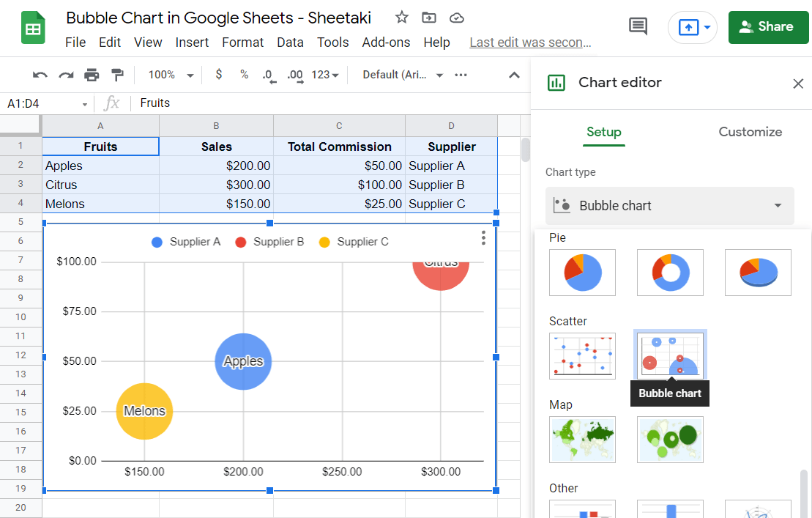This screenshot has width=812, height=518.
Task: Decrease decimal places
Action: (x=268, y=75)
